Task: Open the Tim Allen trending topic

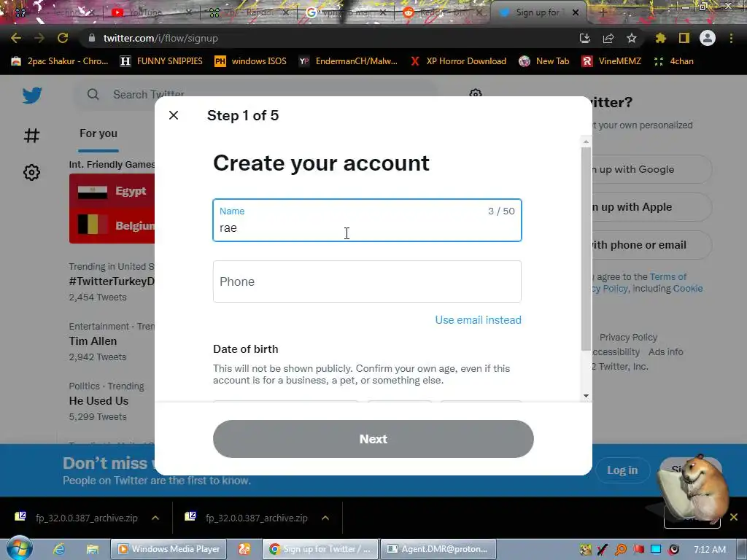Action: pos(93,341)
